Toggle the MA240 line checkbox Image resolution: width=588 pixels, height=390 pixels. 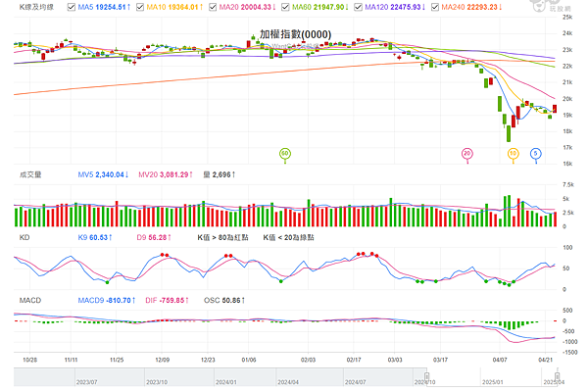tap(435, 7)
